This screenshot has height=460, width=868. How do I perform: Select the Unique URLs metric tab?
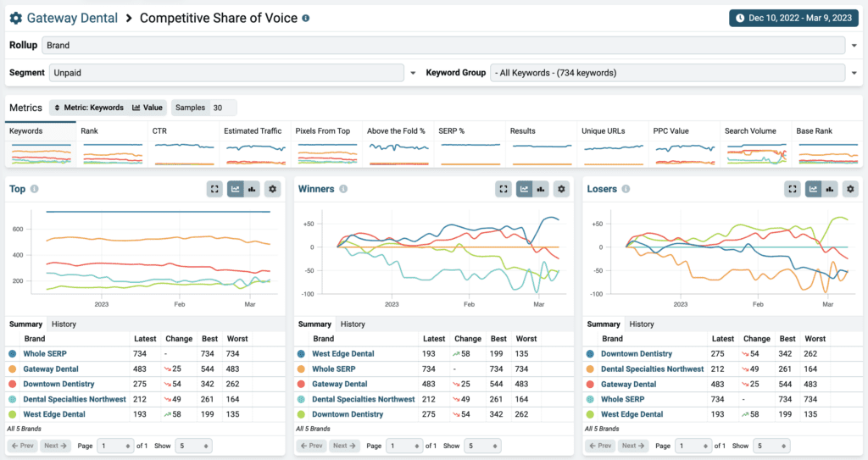coord(613,144)
